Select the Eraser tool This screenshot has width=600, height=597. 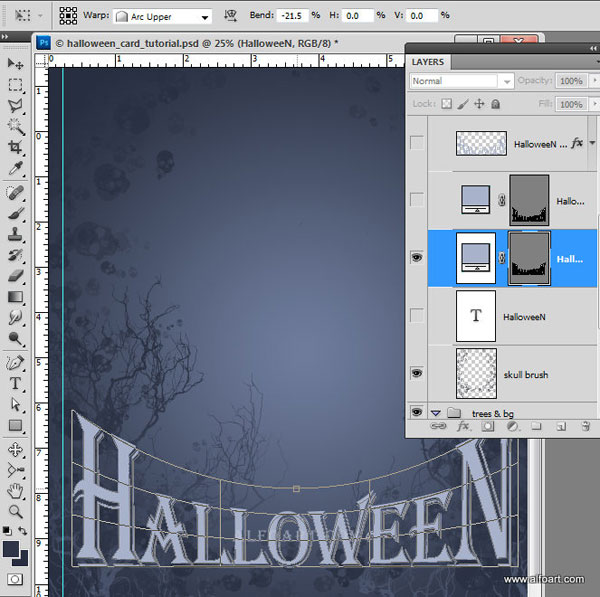tap(15, 276)
